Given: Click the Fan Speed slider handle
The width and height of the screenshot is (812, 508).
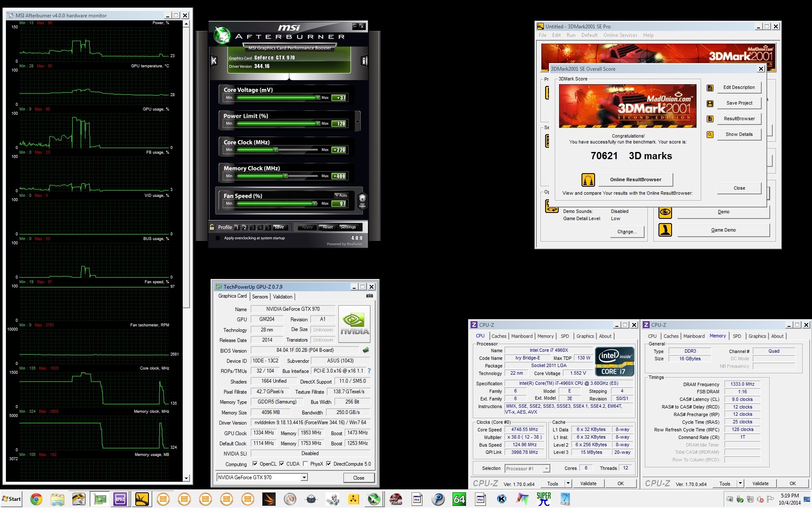Looking at the screenshot, I should pyautogui.click(x=314, y=204).
